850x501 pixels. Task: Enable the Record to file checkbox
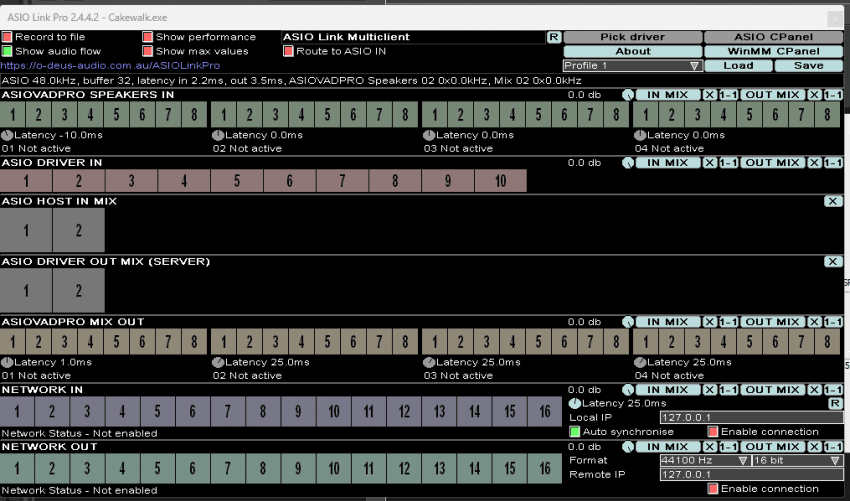pyautogui.click(x=7, y=37)
